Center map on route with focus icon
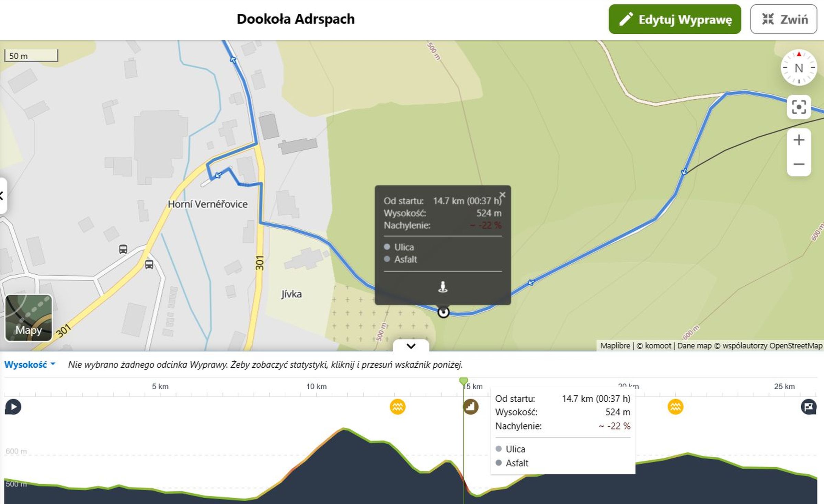 tap(799, 107)
